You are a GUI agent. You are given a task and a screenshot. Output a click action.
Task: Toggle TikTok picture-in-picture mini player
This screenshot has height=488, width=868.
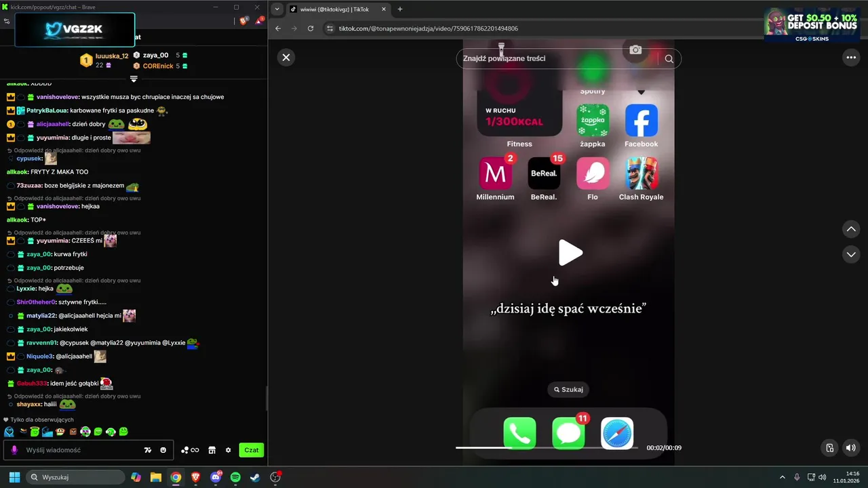coord(829,447)
